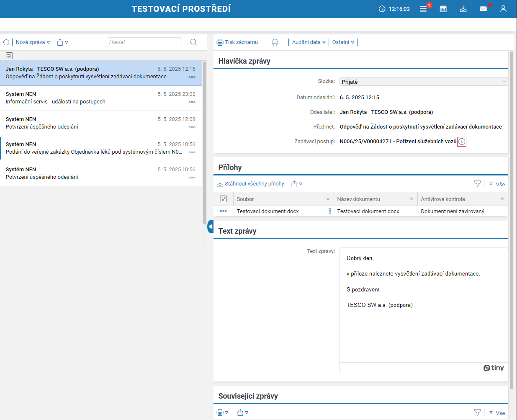Click the download icon in header

pos(463,9)
